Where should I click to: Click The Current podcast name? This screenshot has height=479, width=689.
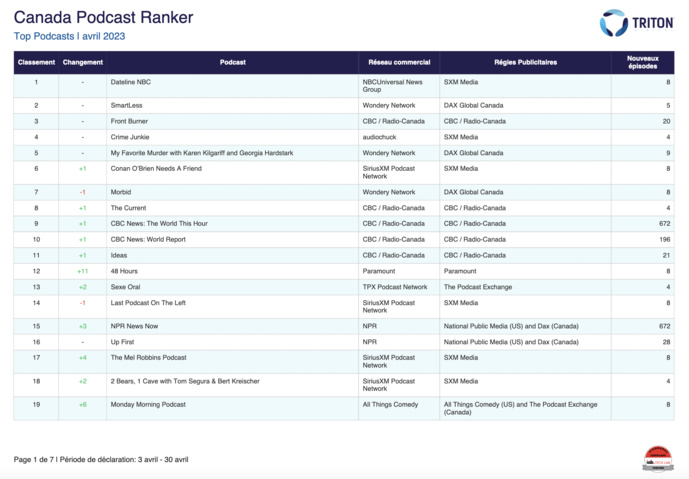pyautogui.click(x=128, y=208)
